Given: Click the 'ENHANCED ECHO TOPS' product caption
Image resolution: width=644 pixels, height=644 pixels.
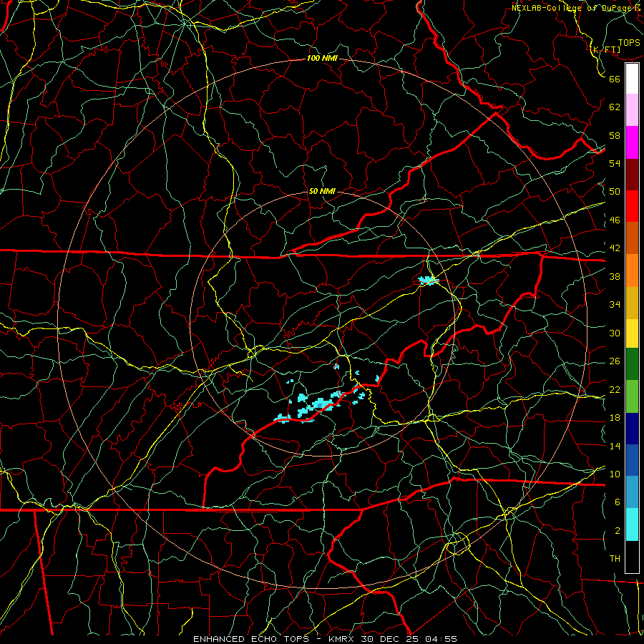Looking at the screenshot, I should [x=250, y=639].
